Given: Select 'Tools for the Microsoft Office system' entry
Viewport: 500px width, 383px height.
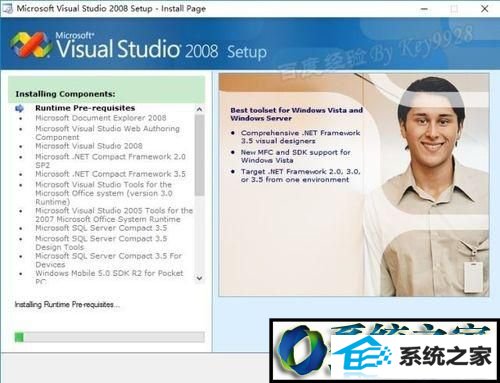Looking at the screenshot, I should [104, 193].
